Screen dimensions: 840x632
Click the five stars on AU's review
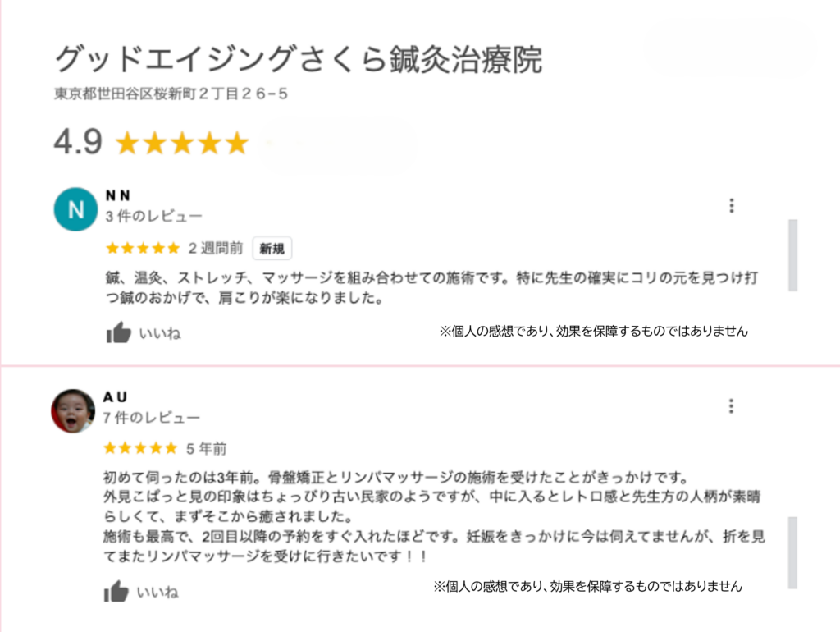140,448
